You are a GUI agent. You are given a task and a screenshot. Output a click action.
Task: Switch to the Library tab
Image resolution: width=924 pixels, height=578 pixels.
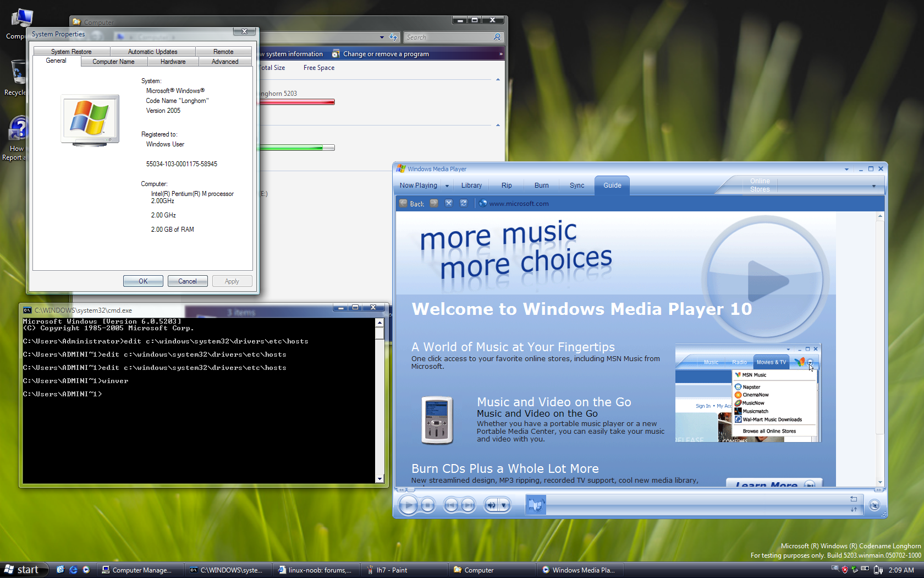click(471, 186)
